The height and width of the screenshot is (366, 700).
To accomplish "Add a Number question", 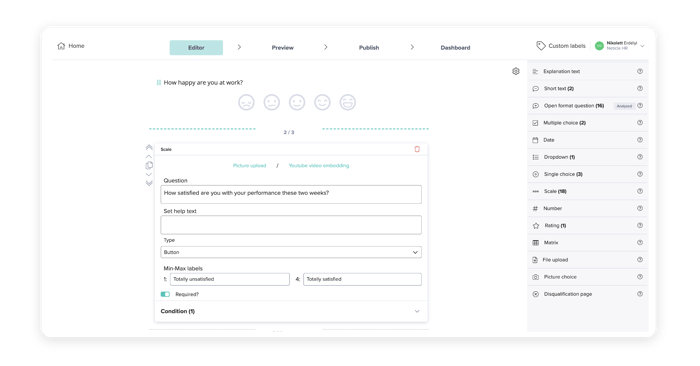I will pos(588,208).
